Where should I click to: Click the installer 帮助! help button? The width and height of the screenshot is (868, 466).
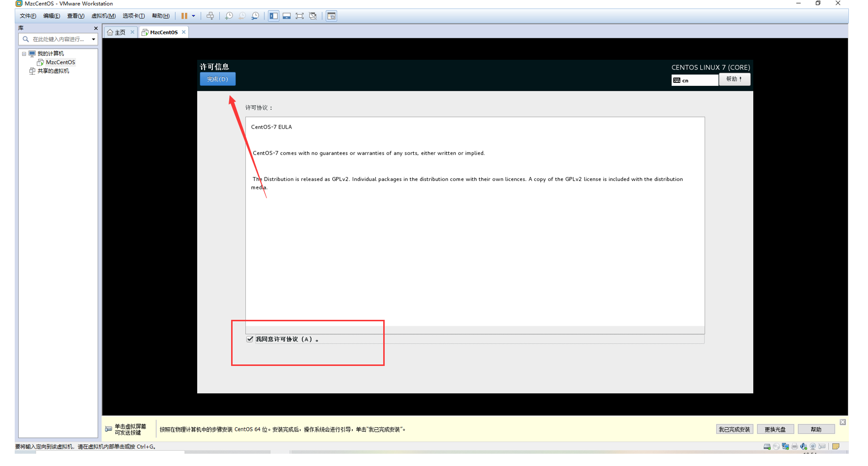pyautogui.click(x=734, y=79)
